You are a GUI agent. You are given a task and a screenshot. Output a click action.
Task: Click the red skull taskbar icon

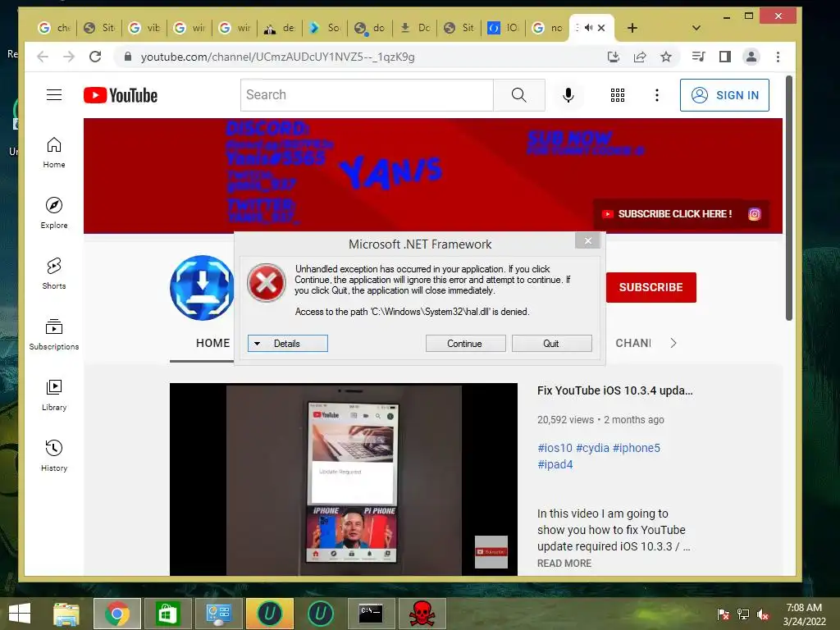click(x=422, y=614)
